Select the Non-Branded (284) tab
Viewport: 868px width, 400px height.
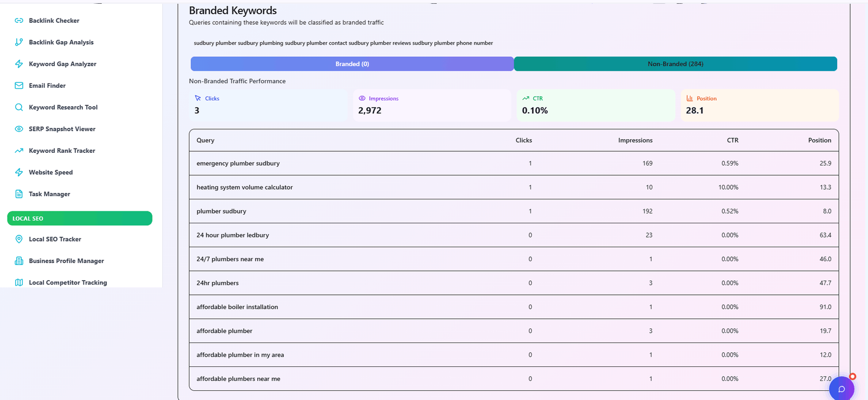(x=675, y=64)
